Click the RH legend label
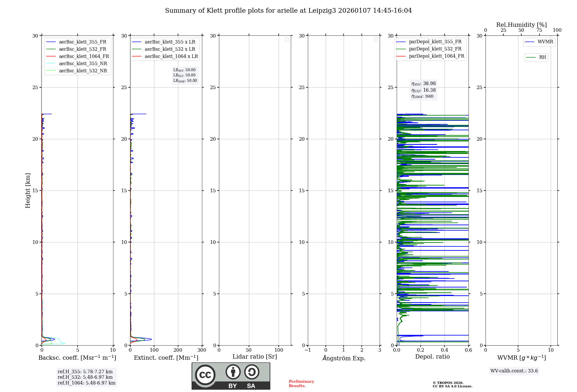 (x=542, y=57)
